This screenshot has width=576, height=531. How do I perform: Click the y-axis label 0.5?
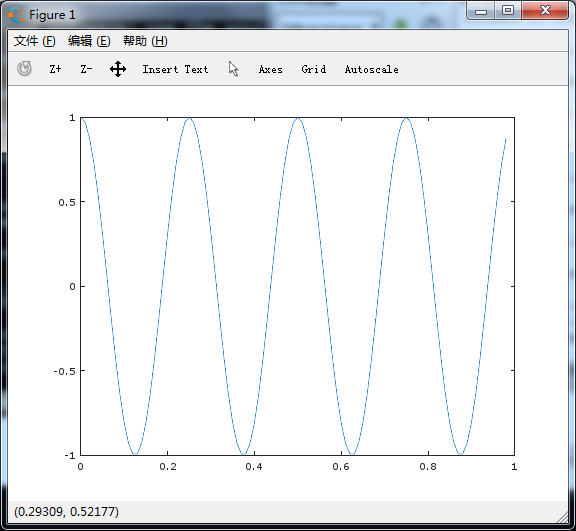pyautogui.click(x=66, y=202)
